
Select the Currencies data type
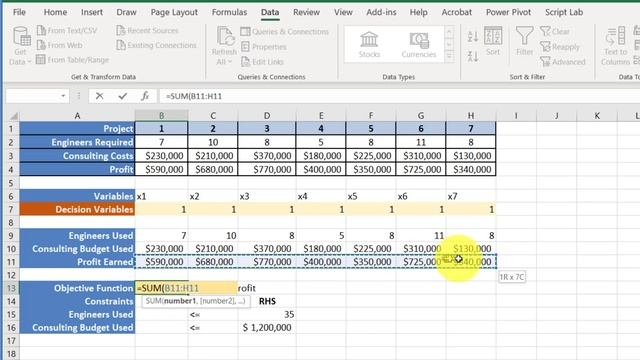click(x=418, y=44)
